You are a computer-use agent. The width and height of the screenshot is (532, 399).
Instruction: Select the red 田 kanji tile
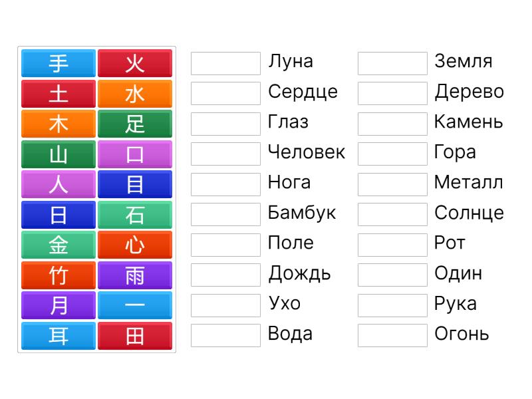135,336
